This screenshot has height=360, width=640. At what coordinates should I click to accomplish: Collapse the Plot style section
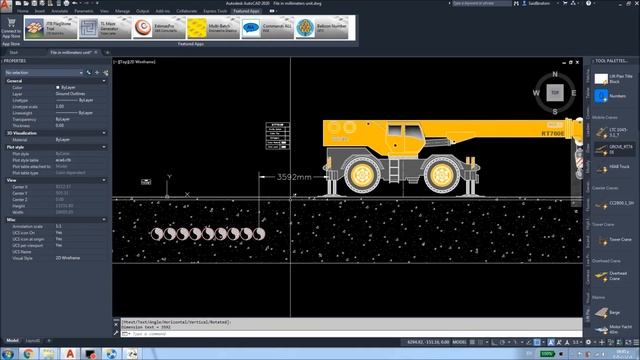tap(104, 147)
